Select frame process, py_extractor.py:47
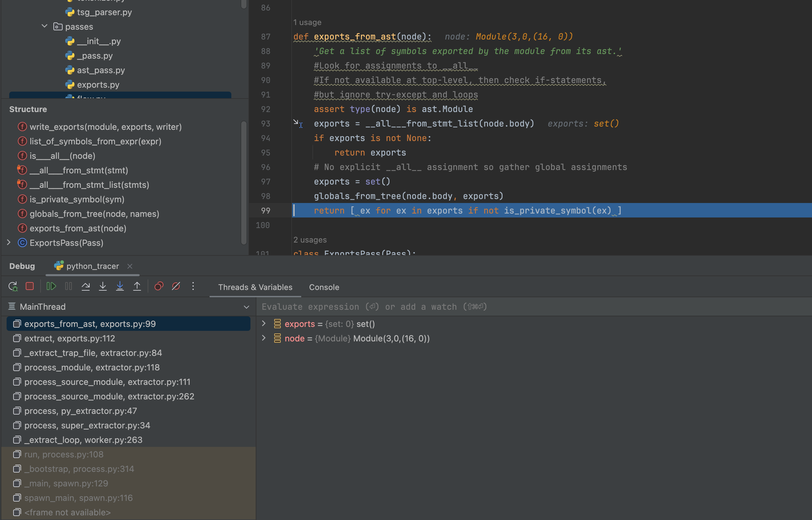The image size is (812, 520). (x=128, y=411)
